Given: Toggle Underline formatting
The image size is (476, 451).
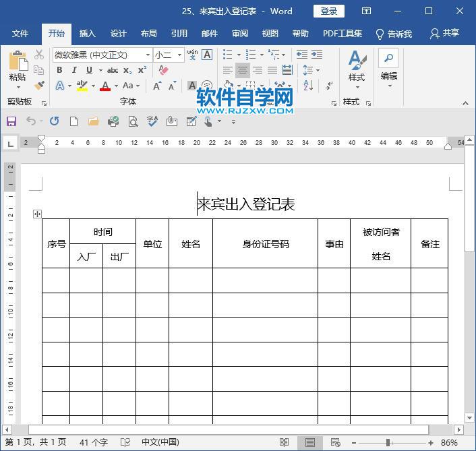Looking at the screenshot, I should click(x=89, y=70).
